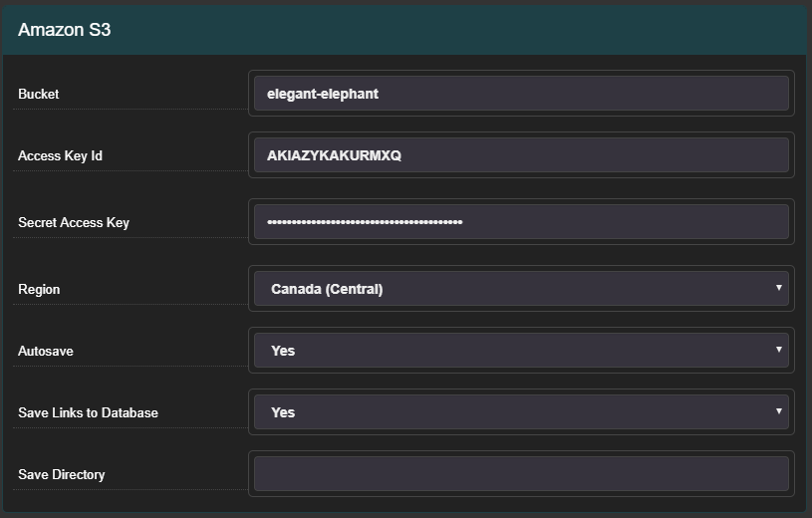
Task: Open the Save Links to Database dropdown
Action: pos(521,411)
